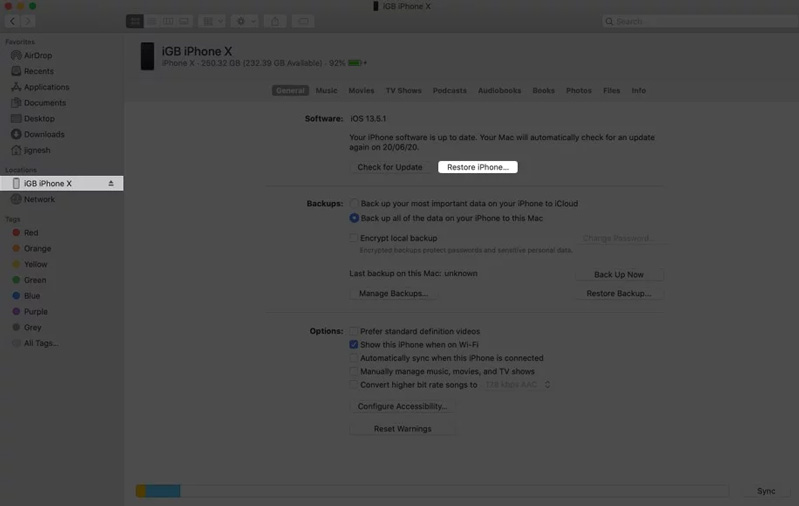Viewport: 799px width, 506px height.
Task: Click the Sync button
Action: pyautogui.click(x=766, y=491)
